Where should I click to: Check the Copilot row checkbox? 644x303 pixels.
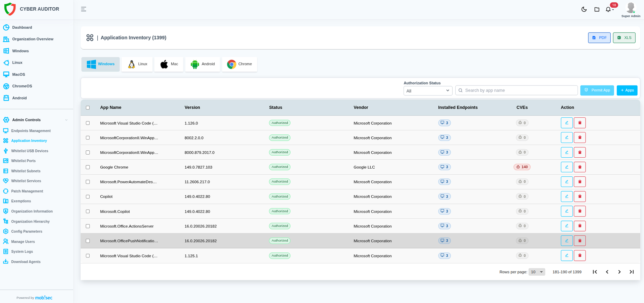click(x=88, y=197)
